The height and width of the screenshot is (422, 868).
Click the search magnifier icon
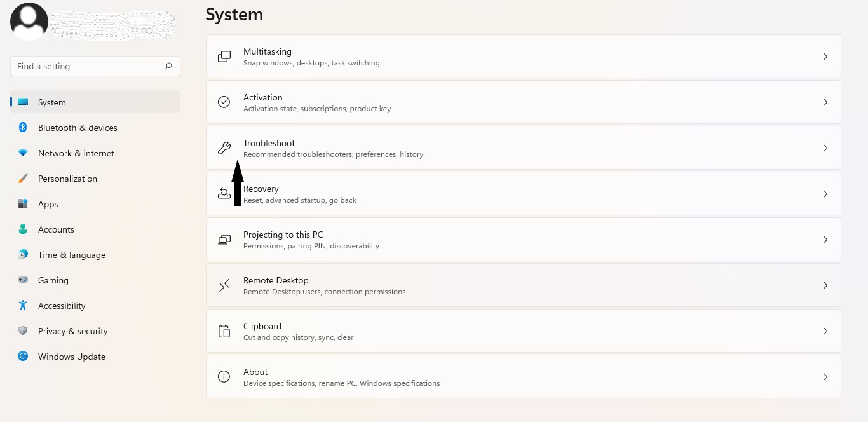[168, 66]
